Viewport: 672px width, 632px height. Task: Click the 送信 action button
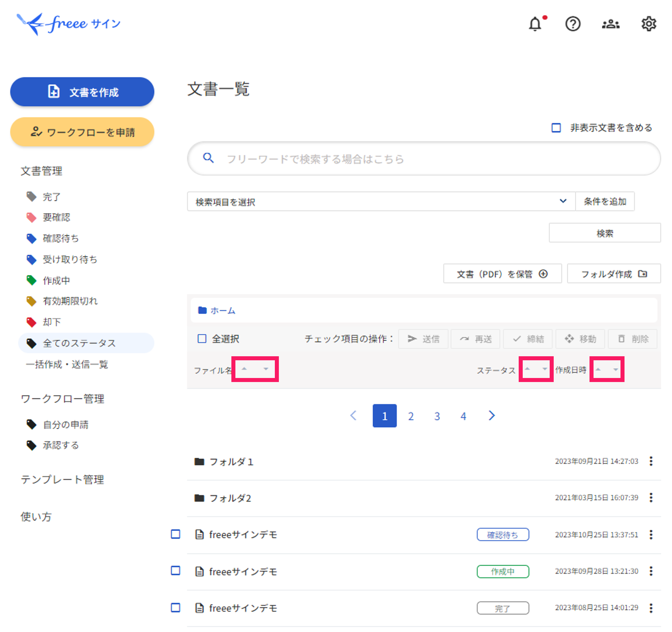click(423, 339)
